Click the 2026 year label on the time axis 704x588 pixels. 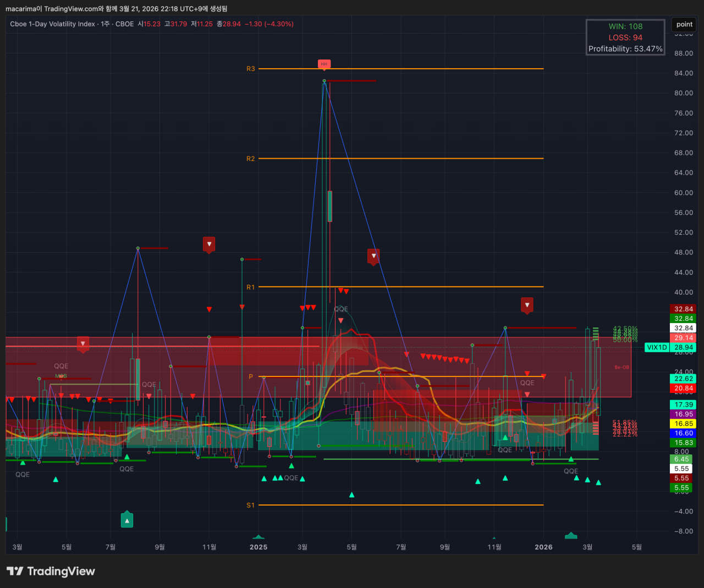coord(543,547)
